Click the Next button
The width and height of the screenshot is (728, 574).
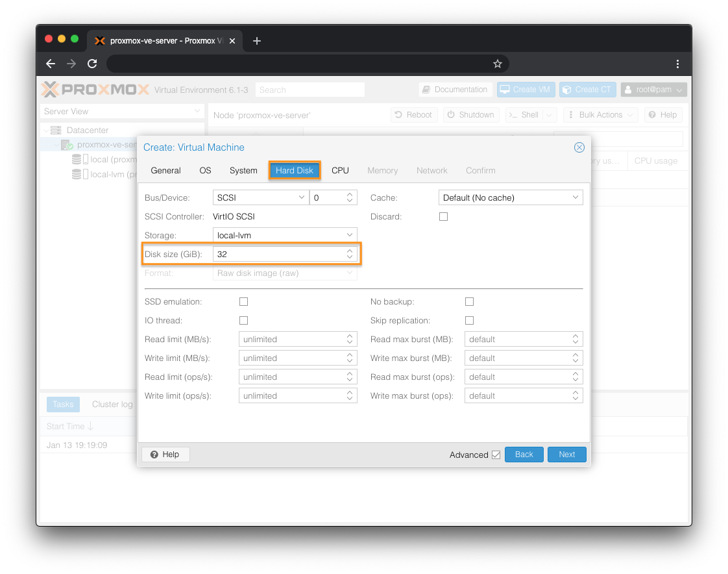[567, 455]
